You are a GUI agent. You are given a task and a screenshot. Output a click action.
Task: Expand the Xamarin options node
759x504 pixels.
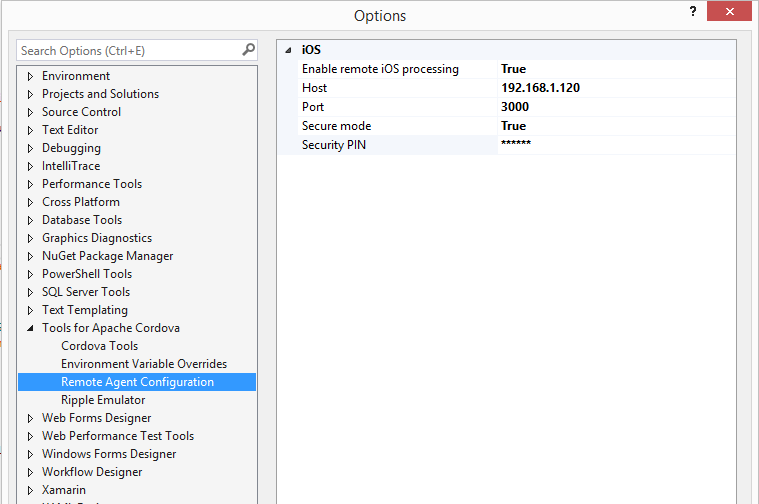(30, 490)
